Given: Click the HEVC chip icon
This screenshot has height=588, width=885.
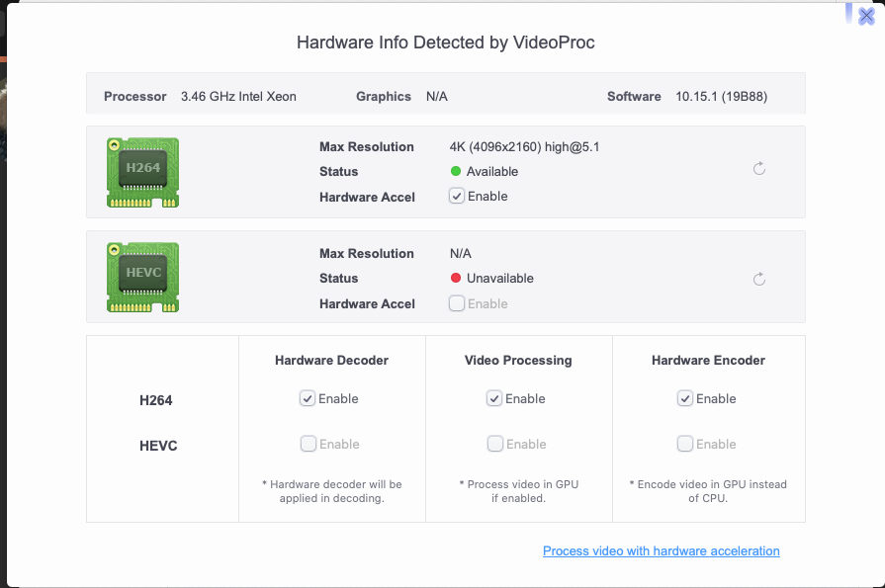Looking at the screenshot, I should pyautogui.click(x=142, y=277).
